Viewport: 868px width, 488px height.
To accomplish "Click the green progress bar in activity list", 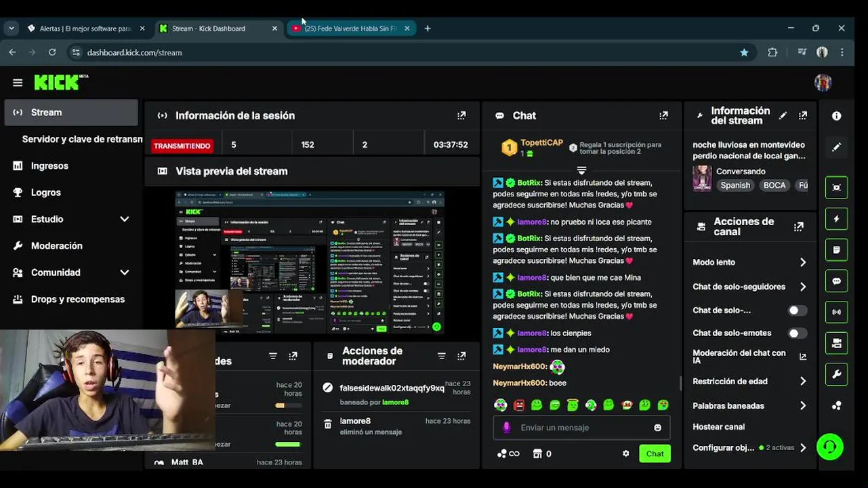I will pos(288,444).
